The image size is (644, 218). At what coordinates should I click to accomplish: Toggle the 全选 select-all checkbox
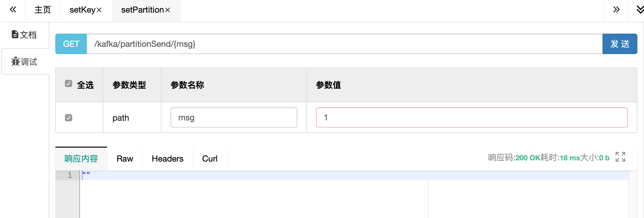point(69,83)
